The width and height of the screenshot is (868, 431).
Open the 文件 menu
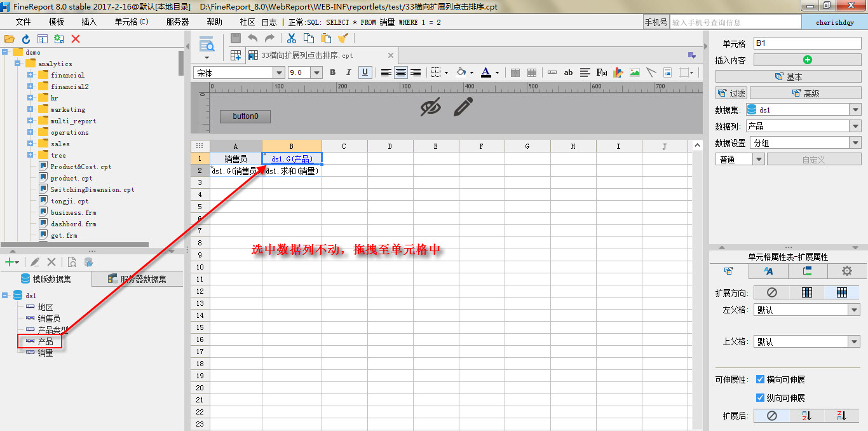pyautogui.click(x=24, y=22)
